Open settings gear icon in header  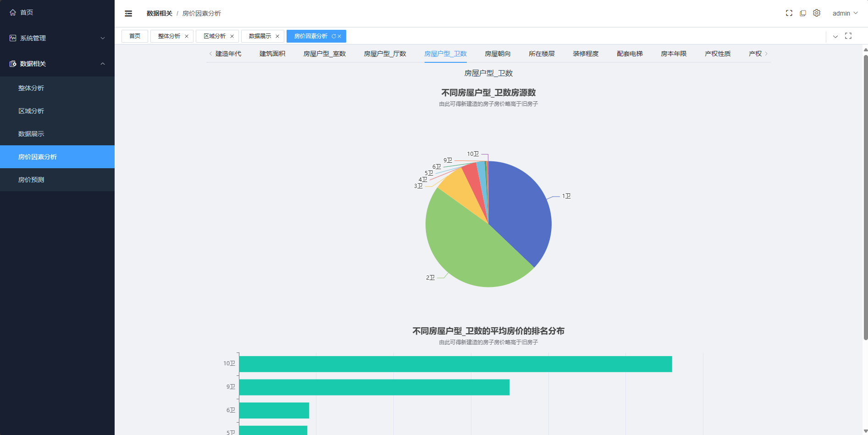[x=817, y=13]
